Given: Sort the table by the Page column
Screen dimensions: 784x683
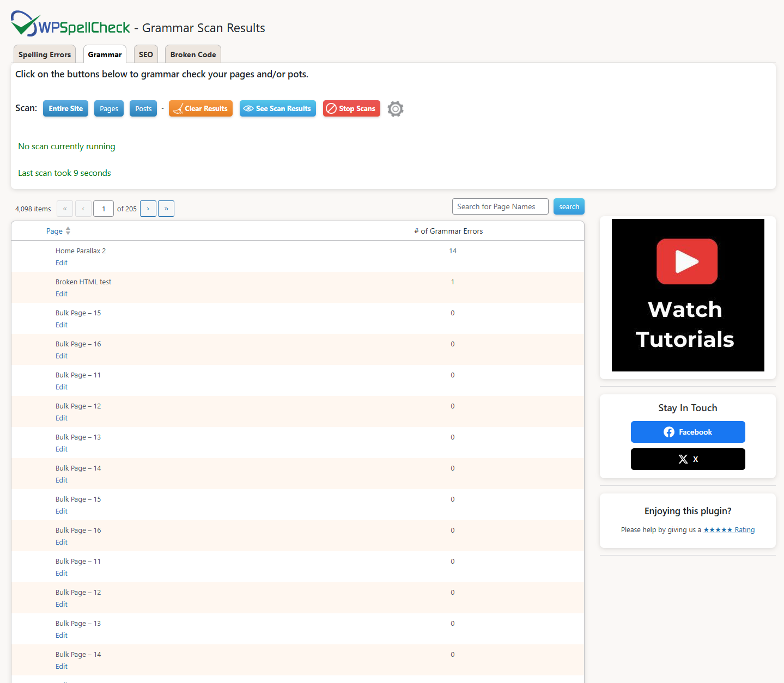Looking at the screenshot, I should pos(58,231).
